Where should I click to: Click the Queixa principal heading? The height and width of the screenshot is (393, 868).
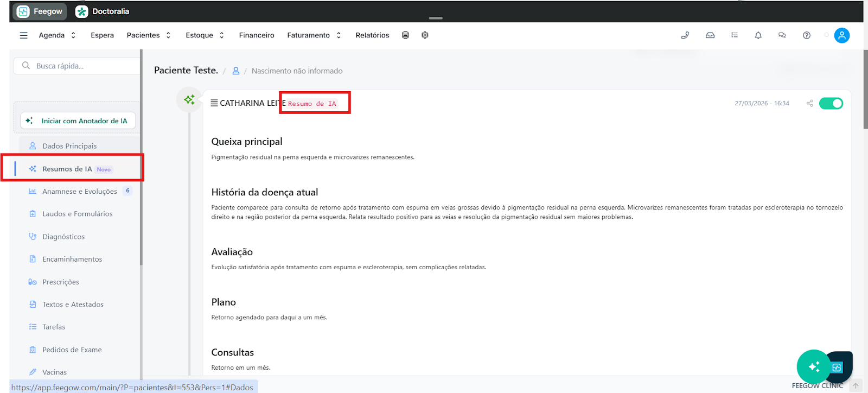click(247, 142)
